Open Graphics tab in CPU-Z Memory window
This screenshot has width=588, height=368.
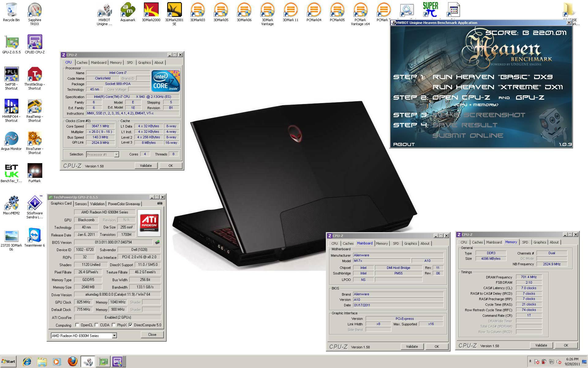tap(540, 242)
